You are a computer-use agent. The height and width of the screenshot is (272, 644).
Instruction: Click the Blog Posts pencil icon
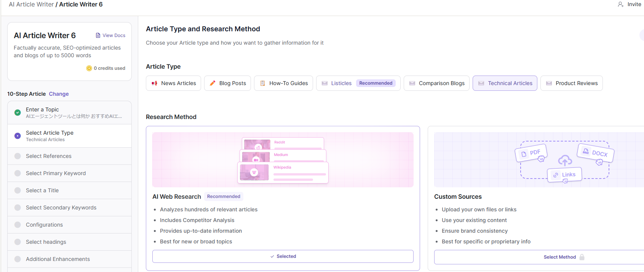click(x=213, y=83)
